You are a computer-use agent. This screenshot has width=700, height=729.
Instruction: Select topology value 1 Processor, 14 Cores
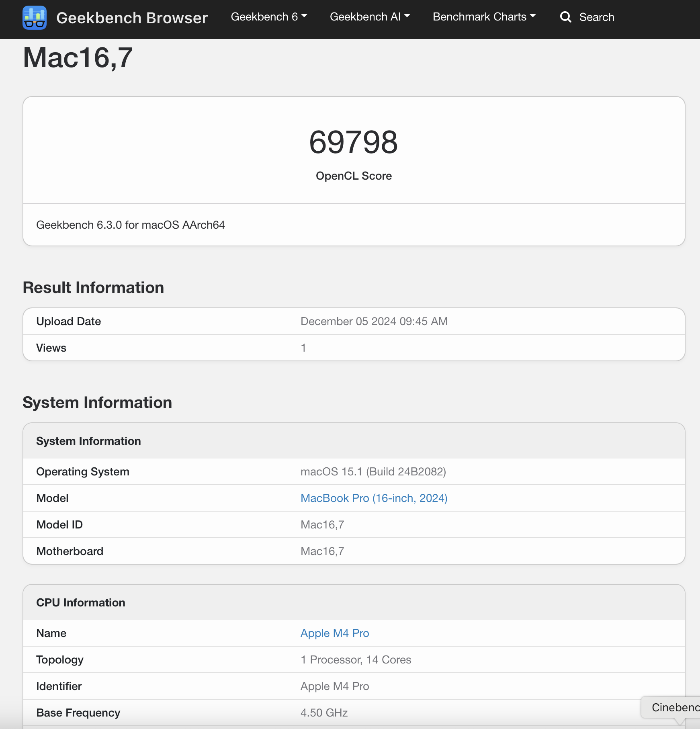pos(356,660)
